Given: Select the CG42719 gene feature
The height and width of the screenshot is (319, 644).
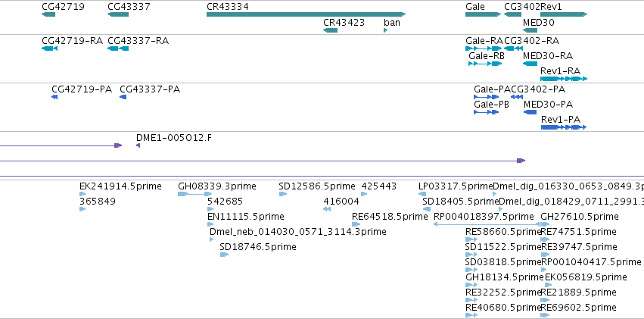Looking at the screenshot, I should [x=48, y=14].
